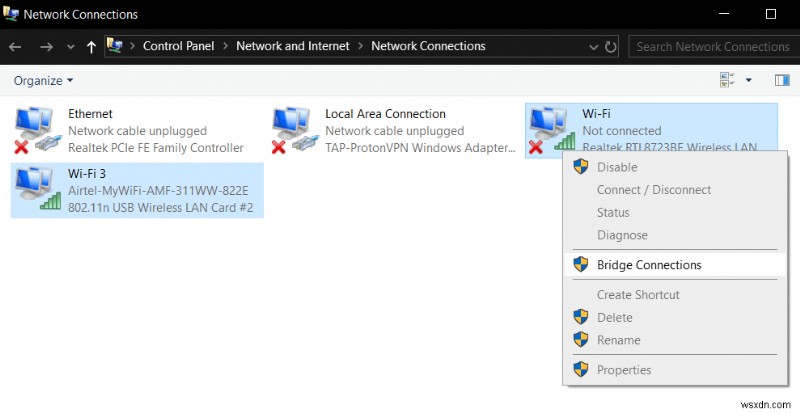Select Delete from the context menu
Screen dimensions: 800x413
click(614, 317)
